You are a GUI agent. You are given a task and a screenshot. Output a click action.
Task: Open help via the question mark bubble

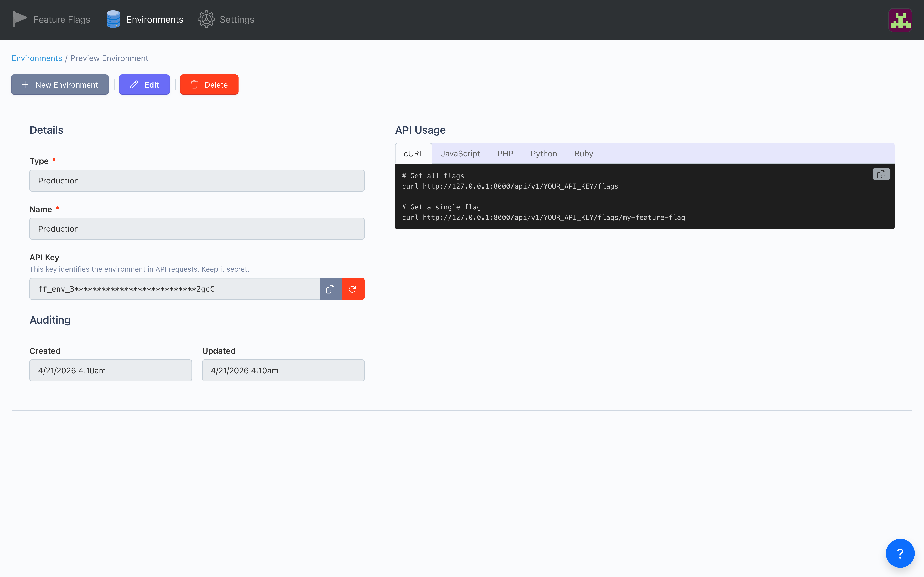tap(900, 553)
